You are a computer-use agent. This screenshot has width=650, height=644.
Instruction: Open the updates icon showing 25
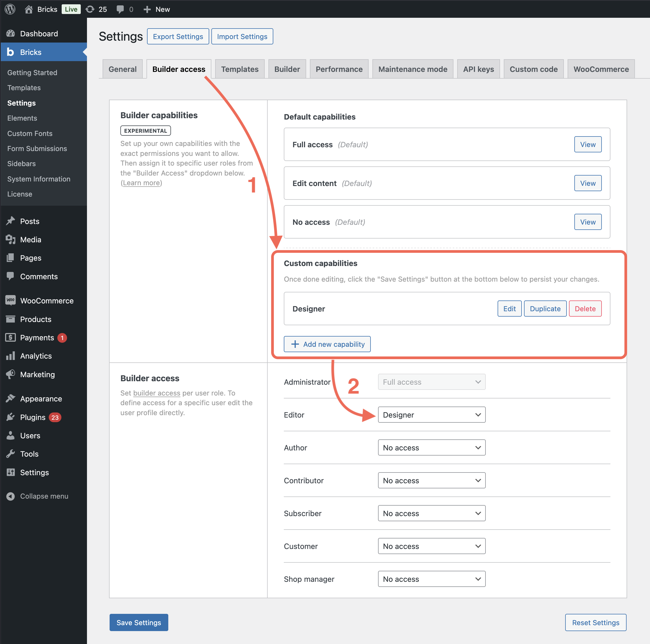(90, 9)
